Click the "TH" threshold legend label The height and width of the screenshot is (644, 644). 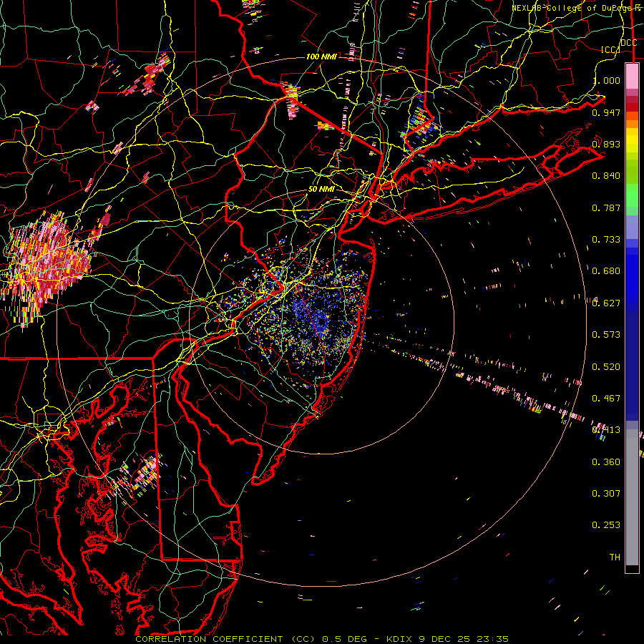point(615,557)
